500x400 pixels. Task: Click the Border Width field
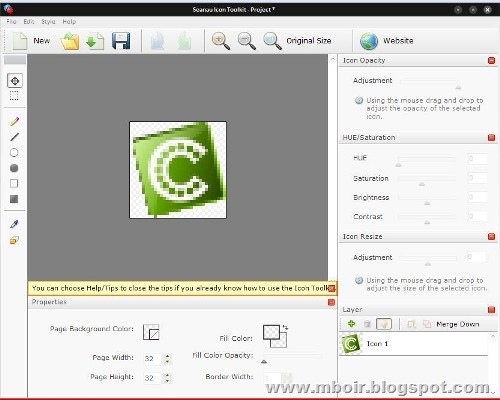[x=272, y=378]
